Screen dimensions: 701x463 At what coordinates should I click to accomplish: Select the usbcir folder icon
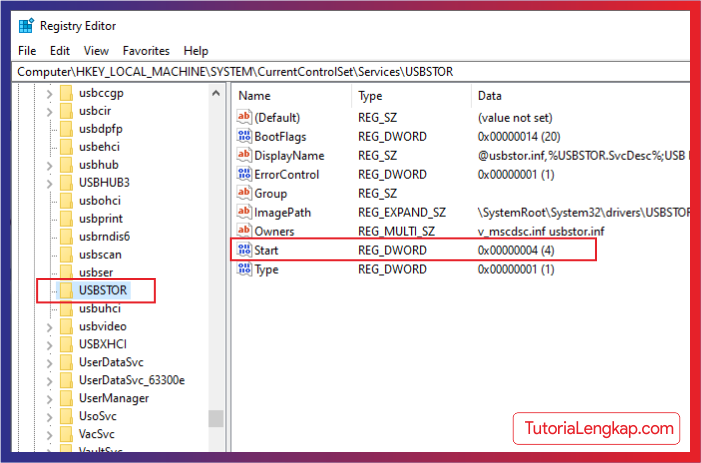click(66, 111)
